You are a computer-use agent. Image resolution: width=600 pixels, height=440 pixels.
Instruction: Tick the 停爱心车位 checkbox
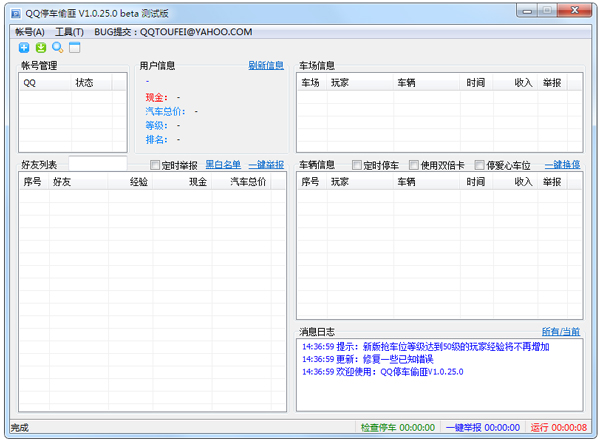[x=480, y=165]
